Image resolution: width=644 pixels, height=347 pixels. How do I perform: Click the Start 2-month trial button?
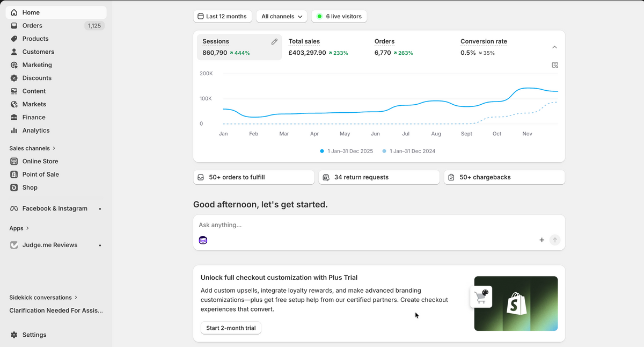231,328
